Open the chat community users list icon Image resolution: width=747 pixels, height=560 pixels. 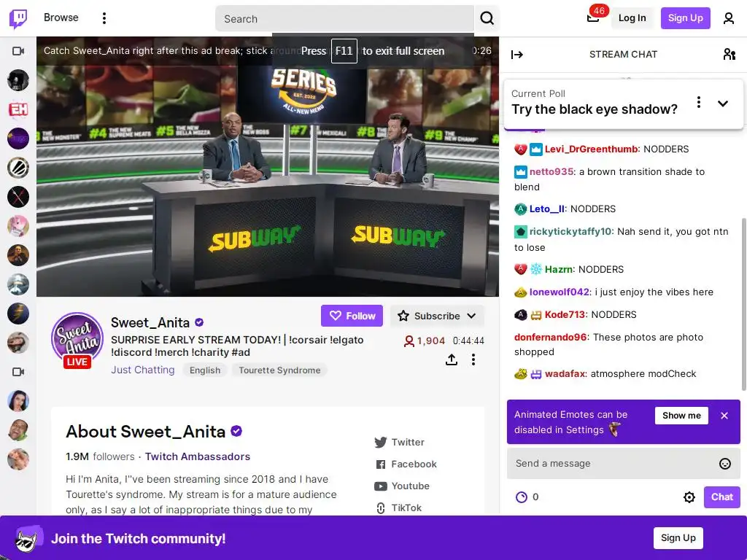[729, 54]
